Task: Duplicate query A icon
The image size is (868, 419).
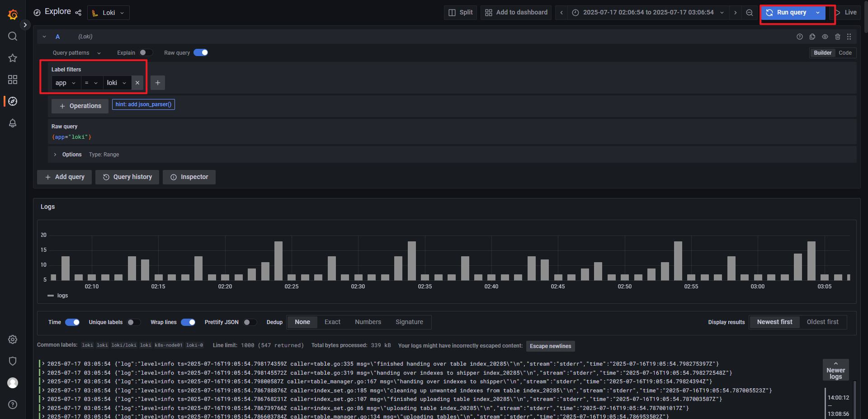Action: pos(812,37)
